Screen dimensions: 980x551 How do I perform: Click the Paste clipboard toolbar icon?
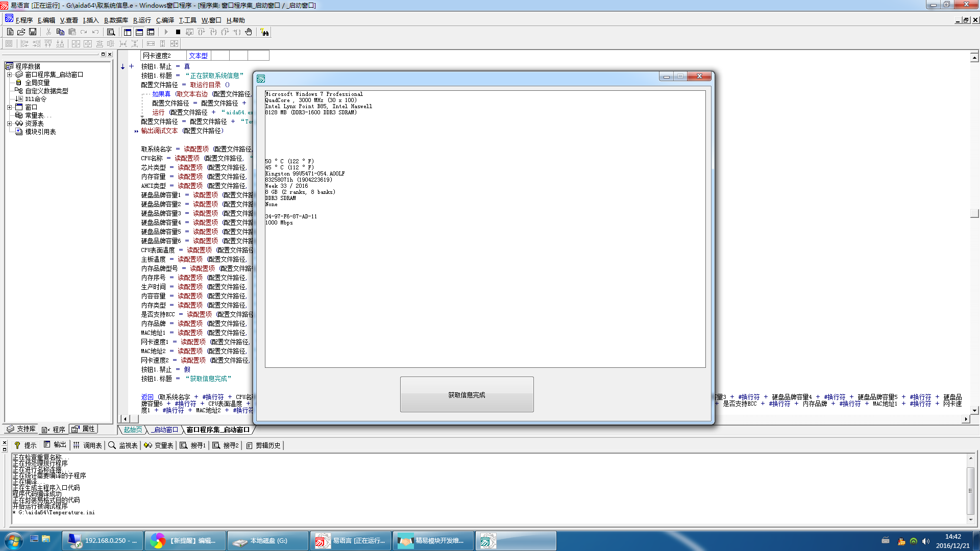click(x=72, y=32)
